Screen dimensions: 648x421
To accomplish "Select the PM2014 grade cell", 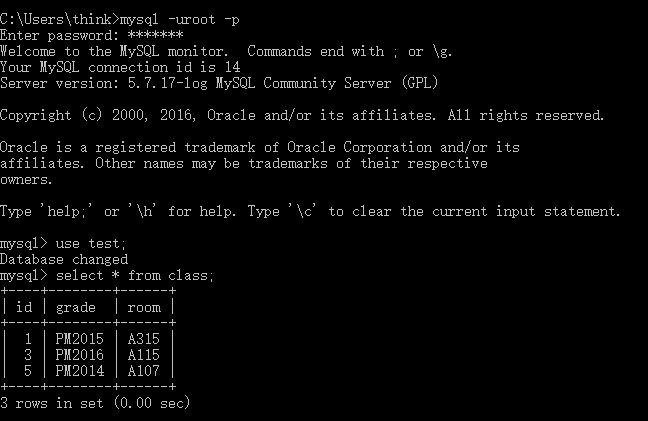I will (x=80, y=371).
